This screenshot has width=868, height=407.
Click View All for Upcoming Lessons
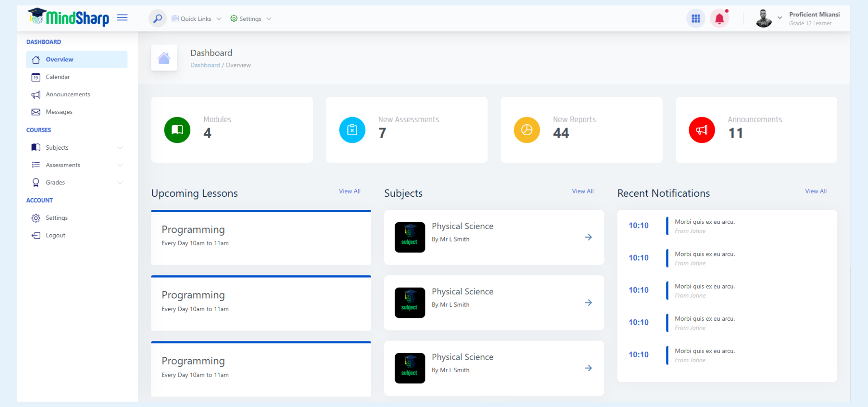tap(349, 191)
